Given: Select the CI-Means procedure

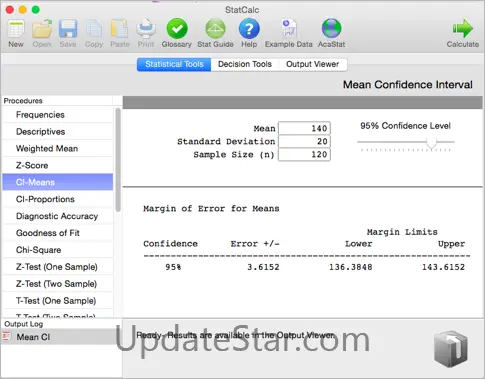Looking at the screenshot, I should (x=58, y=182).
